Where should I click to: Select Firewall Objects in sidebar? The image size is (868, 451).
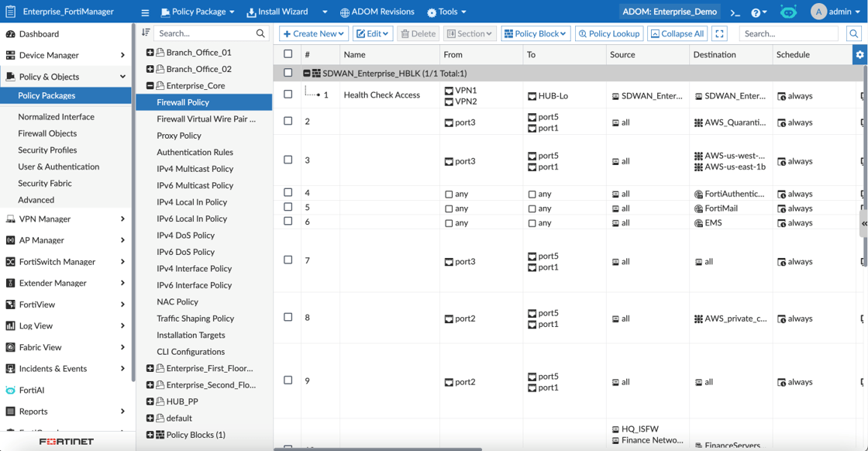click(x=47, y=133)
